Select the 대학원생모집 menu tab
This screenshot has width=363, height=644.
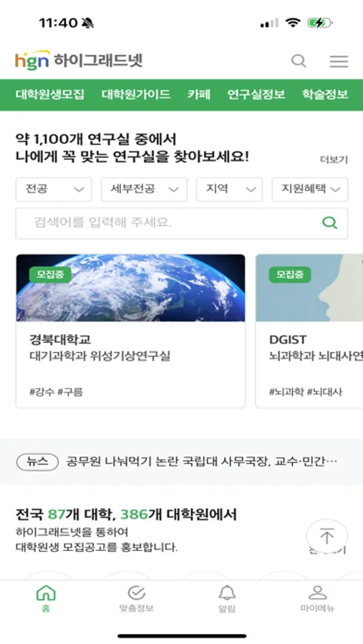click(x=49, y=94)
